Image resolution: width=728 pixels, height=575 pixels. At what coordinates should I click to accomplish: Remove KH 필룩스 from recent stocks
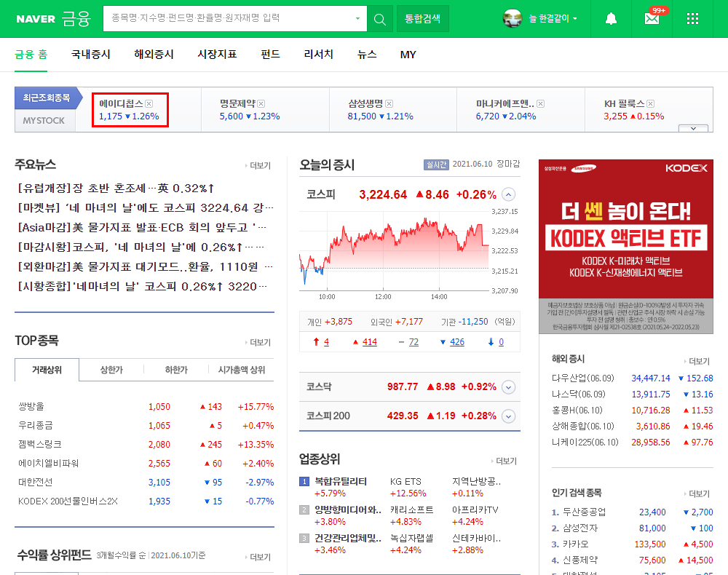point(650,103)
